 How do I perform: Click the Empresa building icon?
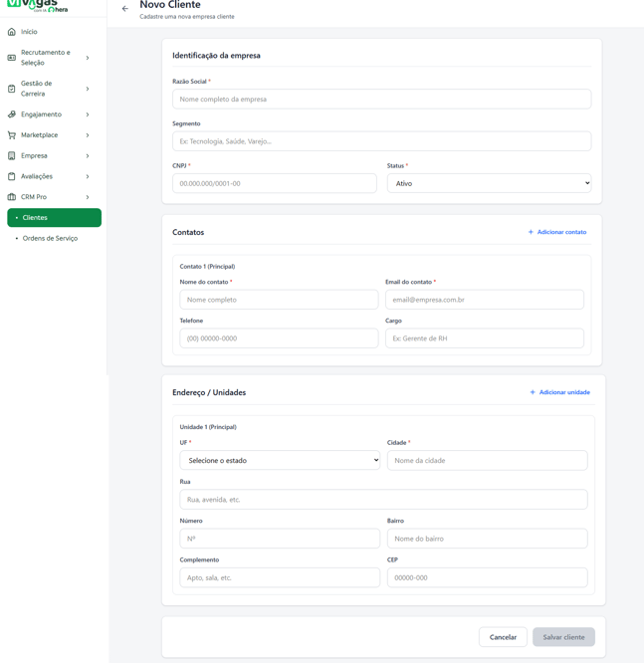pyautogui.click(x=12, y=156)
